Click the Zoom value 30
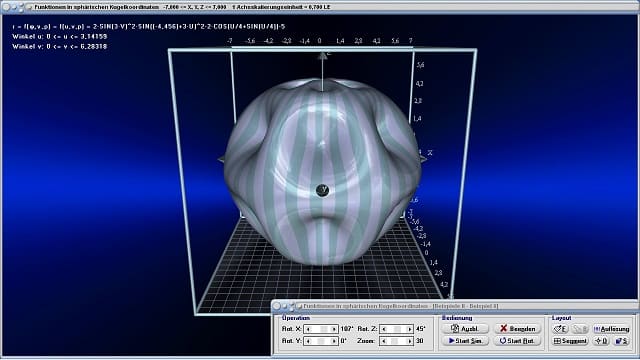Viewport: 640px width, 360px height. 420,341
